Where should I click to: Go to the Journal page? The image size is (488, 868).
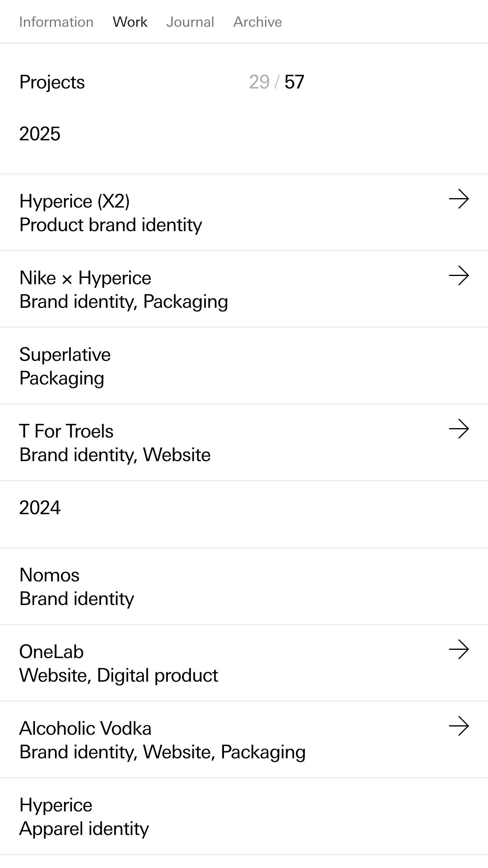click(190, 22)
